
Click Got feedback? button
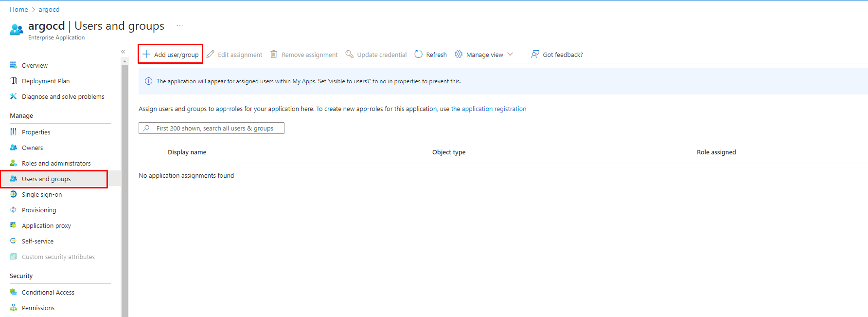tap(557, 55)
